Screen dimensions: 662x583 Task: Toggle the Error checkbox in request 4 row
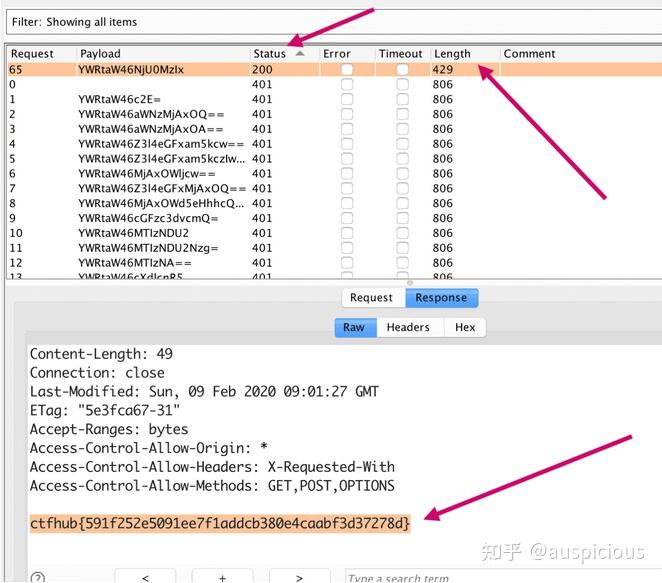pyautogui.click(x=347, y=144)
